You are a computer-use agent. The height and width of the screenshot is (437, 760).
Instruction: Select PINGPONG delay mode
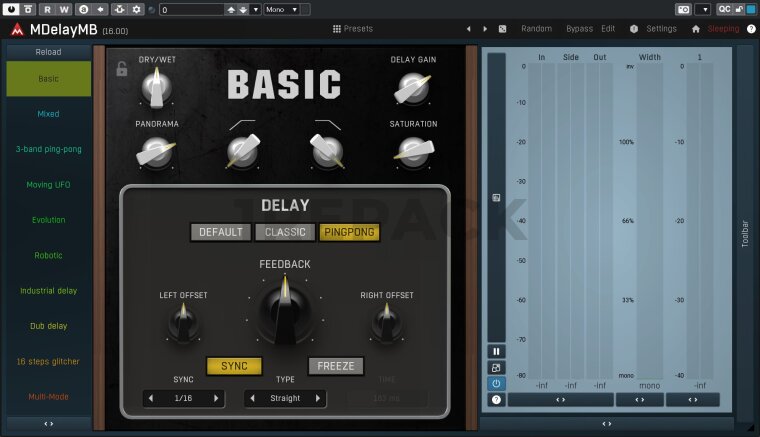tap(350, 232)
